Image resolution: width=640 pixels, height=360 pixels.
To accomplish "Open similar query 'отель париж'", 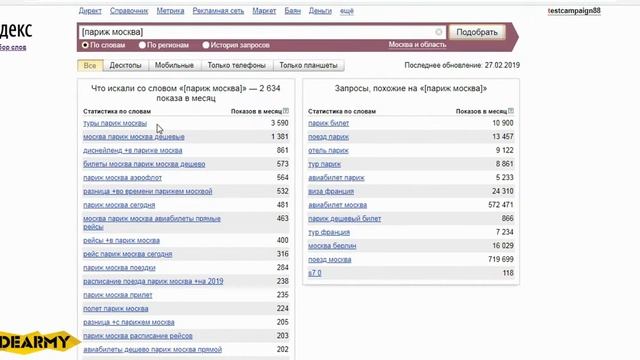I will (x=329, y=150).
